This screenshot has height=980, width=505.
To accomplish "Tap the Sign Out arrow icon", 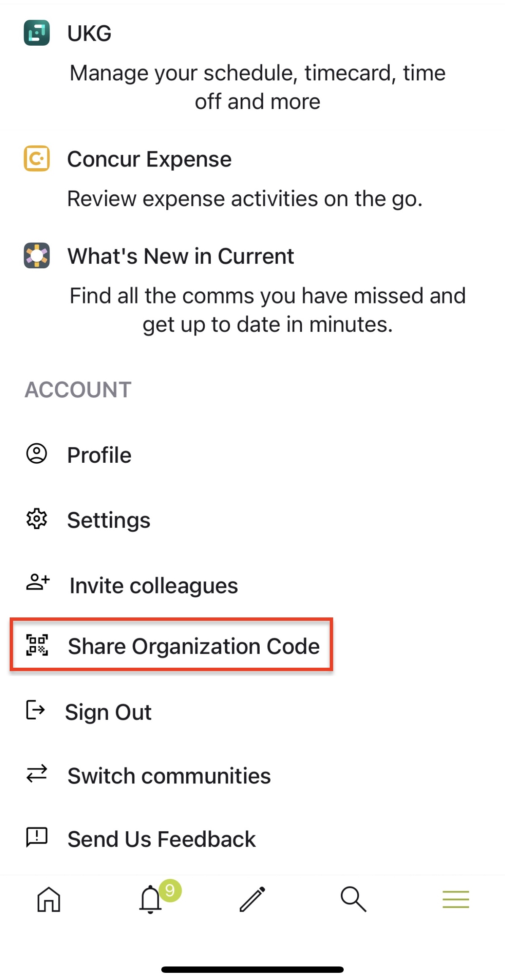I will [35, 710].
